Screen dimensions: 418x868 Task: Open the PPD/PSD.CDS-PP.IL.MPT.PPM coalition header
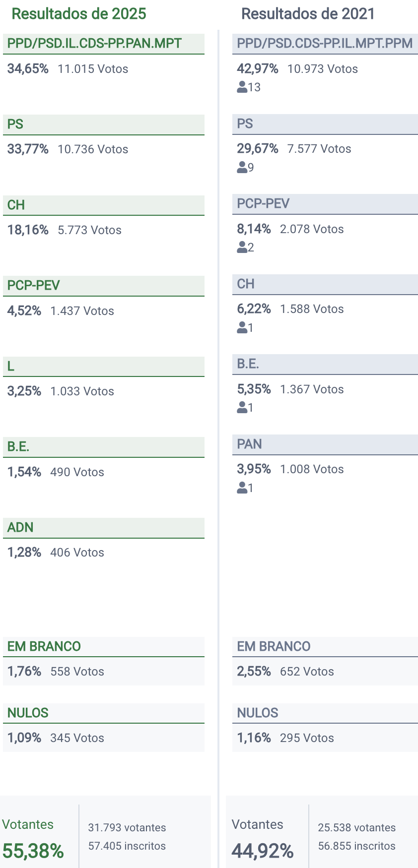325,44
